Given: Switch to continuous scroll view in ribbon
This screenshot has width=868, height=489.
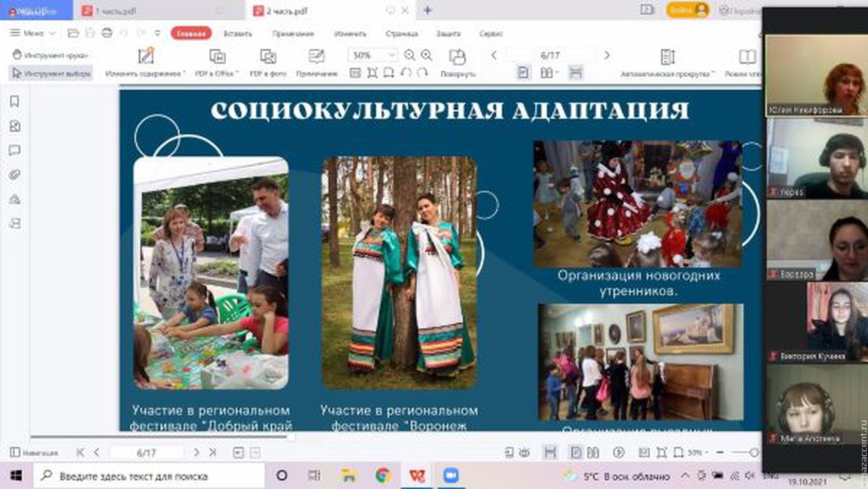Looking at the screenshot, I should [576, 73].
